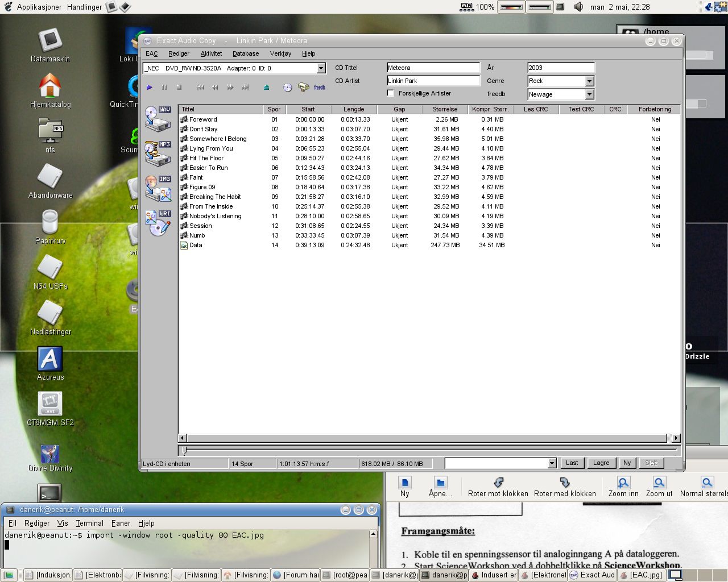Skip to previous track button
This screenshot has width=728, height=582.
pyautogui.click(x=201, y=88)
